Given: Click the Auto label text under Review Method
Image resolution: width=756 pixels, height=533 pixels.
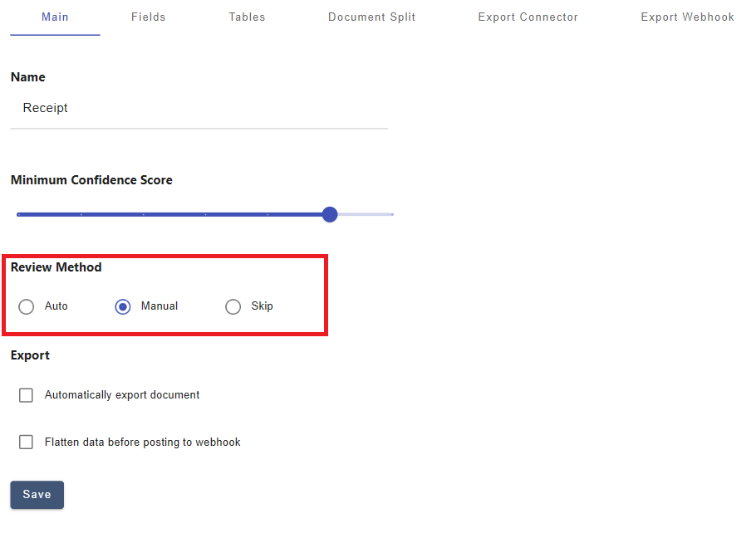Looking at the screenshot, I should coord(56,306).
